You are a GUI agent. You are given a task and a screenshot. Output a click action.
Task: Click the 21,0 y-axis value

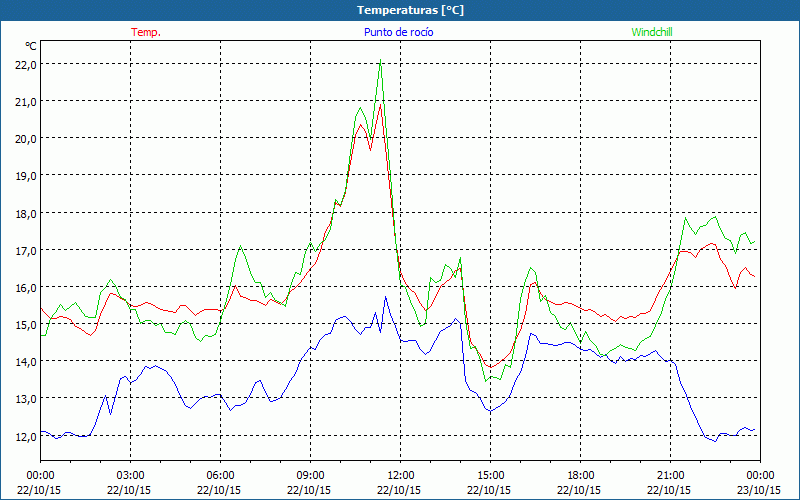tap(27, 102)
